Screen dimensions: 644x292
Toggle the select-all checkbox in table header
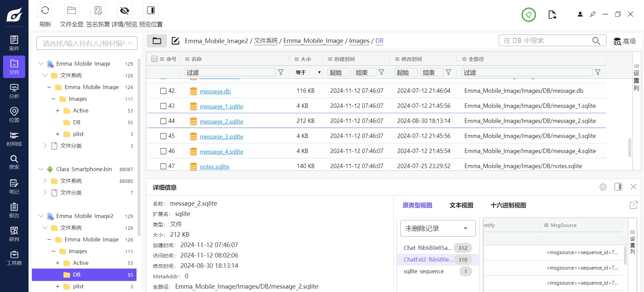(154, 59)
